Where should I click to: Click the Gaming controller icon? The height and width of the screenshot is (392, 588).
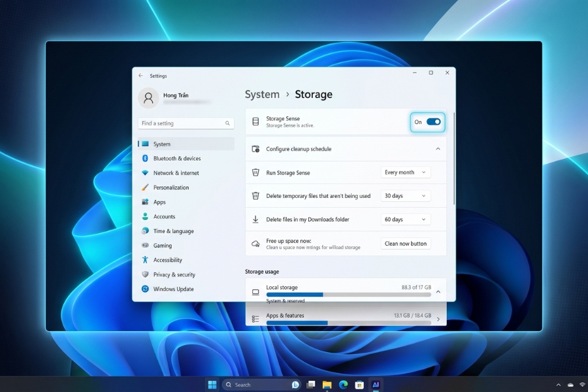(145, 246)
